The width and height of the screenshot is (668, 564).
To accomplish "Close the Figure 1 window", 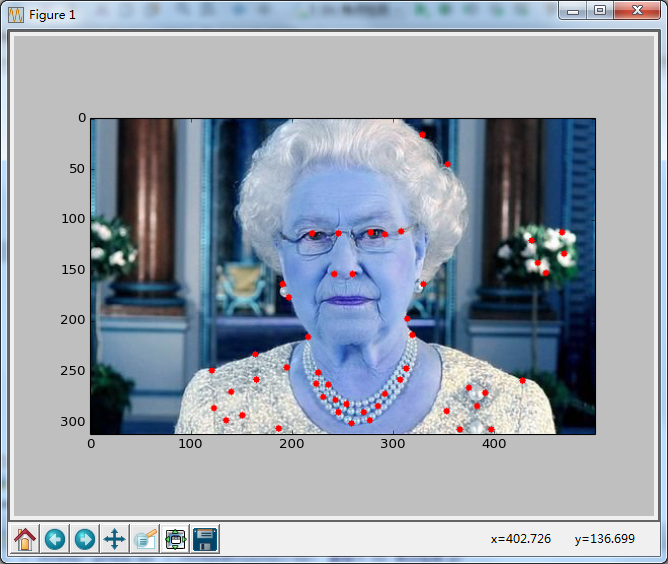I will click(637, 10).
